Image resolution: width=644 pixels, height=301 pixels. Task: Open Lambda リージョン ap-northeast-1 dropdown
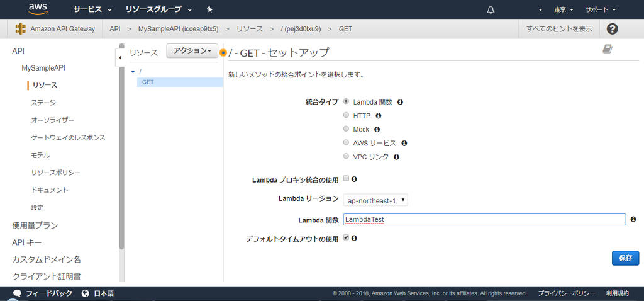pos(375,200)
